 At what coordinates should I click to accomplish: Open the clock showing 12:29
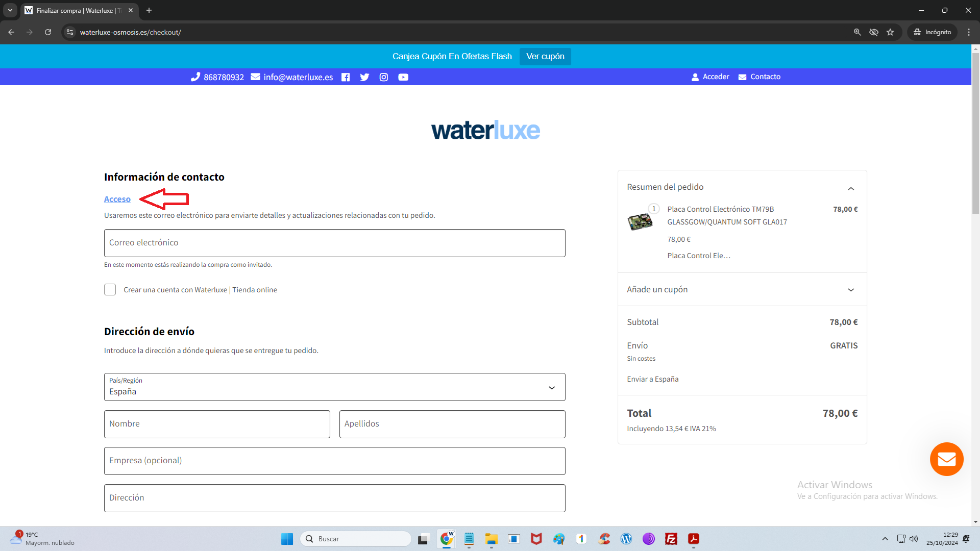pos(942,539)
